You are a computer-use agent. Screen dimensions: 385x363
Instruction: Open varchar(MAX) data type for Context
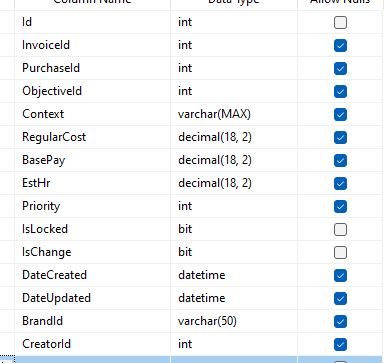click(234, 114)
